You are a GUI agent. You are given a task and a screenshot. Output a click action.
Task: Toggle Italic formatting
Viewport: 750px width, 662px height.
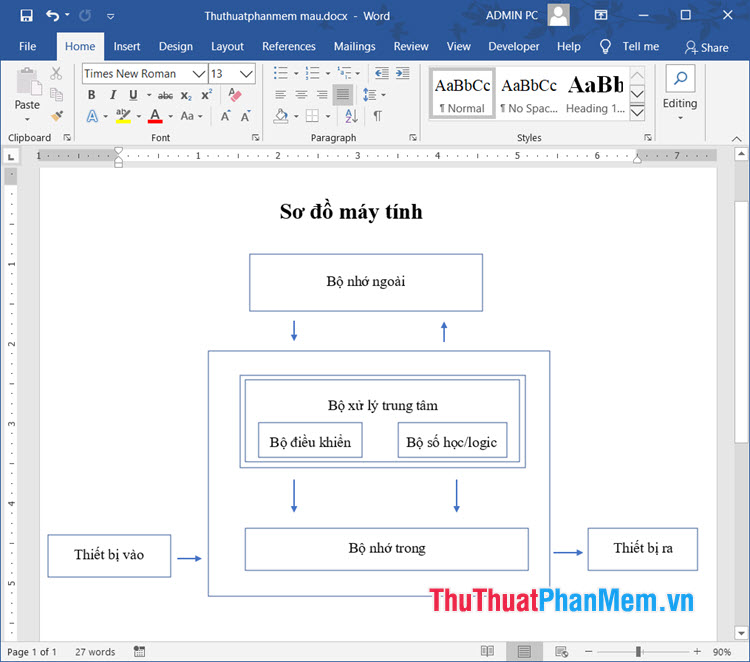113,95
